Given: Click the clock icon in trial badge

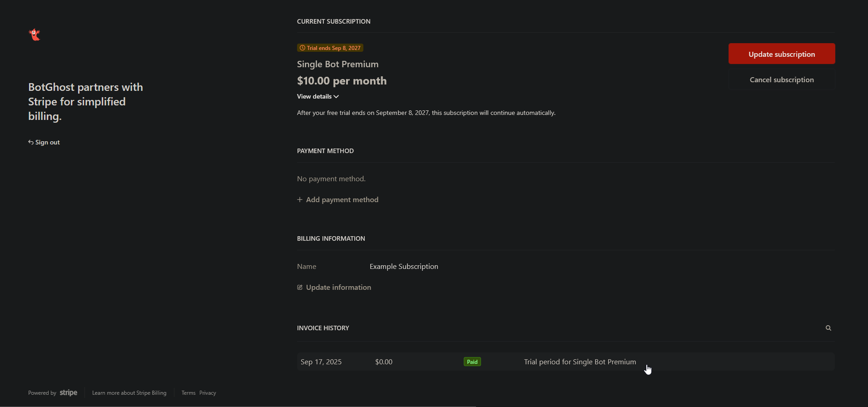Looking at the screenshot, I should [x=303, y=48].
